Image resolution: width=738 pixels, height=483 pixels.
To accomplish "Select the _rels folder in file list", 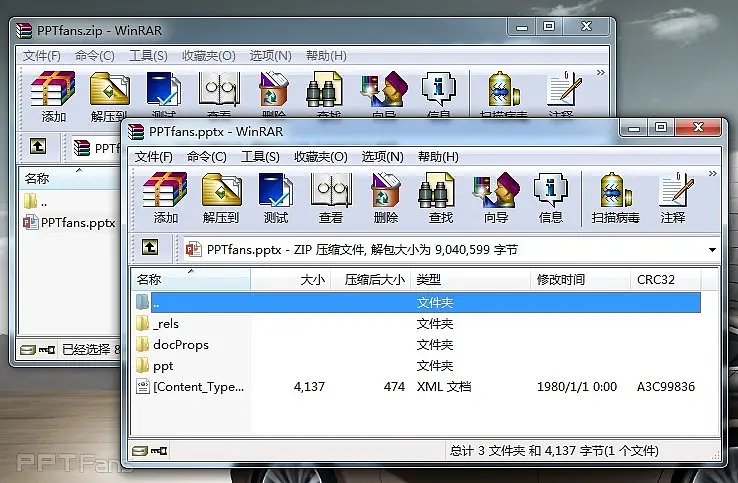I will tap(165, 323).
